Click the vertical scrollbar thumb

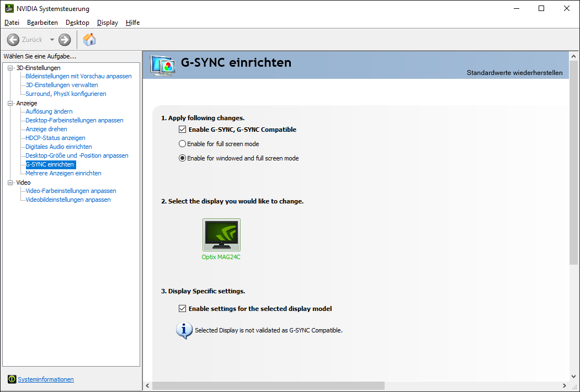[x=574, y=163]
